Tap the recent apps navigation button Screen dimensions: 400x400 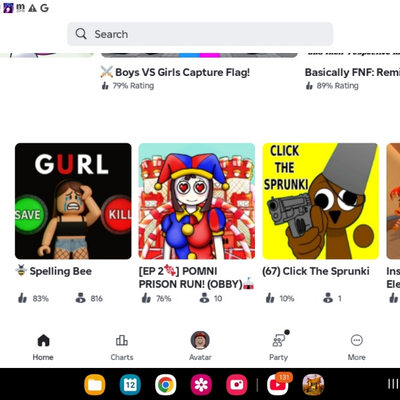point(393,384)
